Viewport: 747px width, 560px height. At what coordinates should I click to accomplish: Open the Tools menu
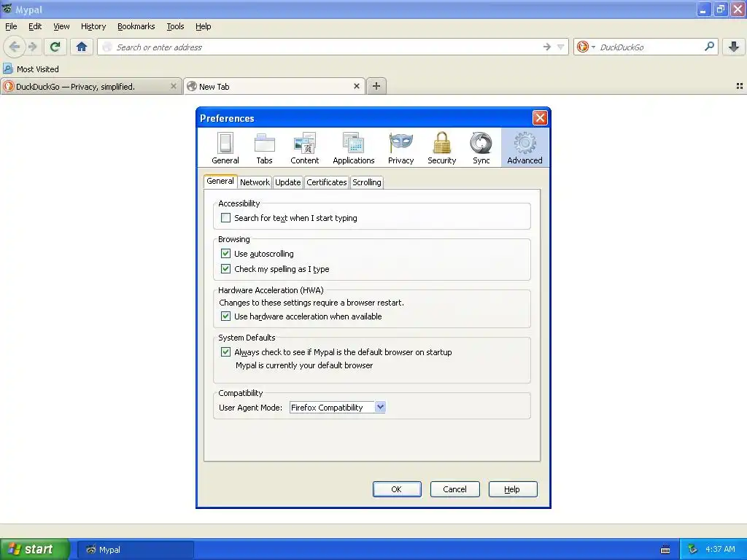pos(175,26)
